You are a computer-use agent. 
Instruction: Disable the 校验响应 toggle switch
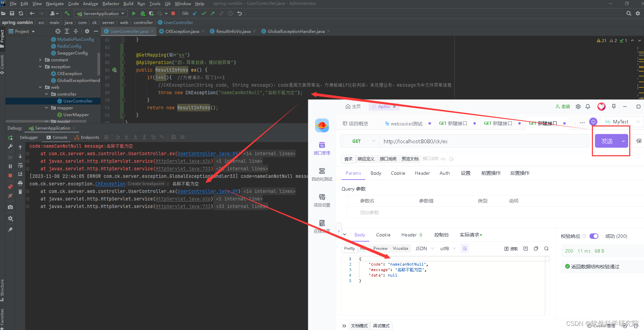pyautogui.click(x=594, y=236)
